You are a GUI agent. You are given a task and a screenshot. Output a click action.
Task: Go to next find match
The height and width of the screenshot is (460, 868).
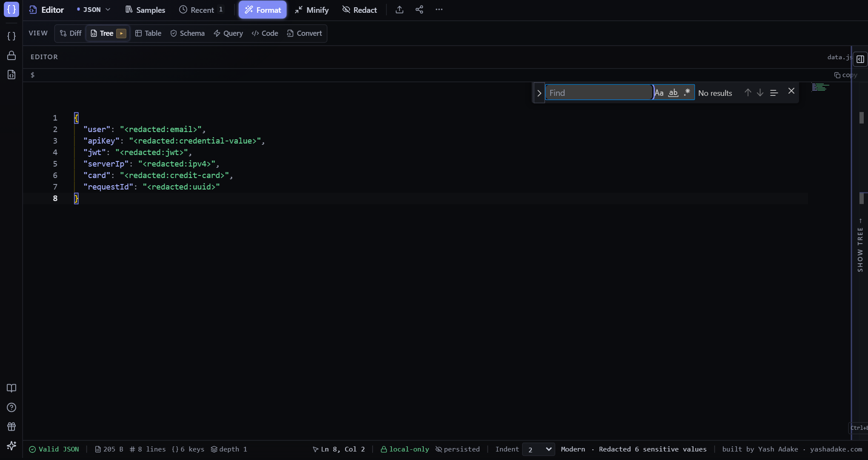pyautogui.click(x=760, y=92)
